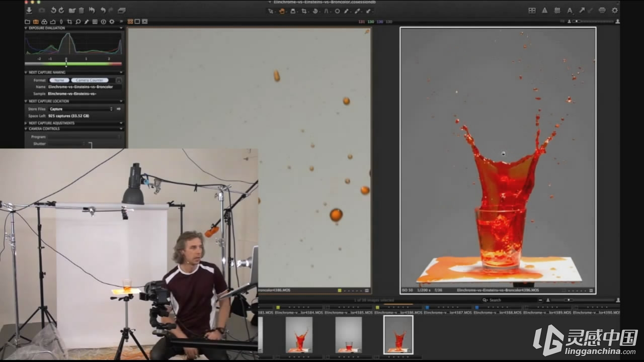Image resolution: width=644 pixels, height=362 pixels.
Task: Open the Output info tool tab
Action: click(103, 22)
